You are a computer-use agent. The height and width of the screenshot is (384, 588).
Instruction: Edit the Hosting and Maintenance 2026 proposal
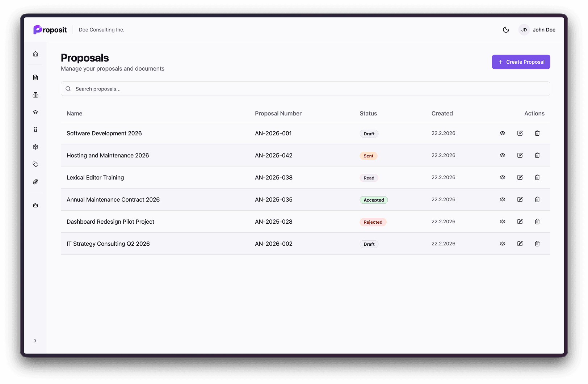coord(520,155)
